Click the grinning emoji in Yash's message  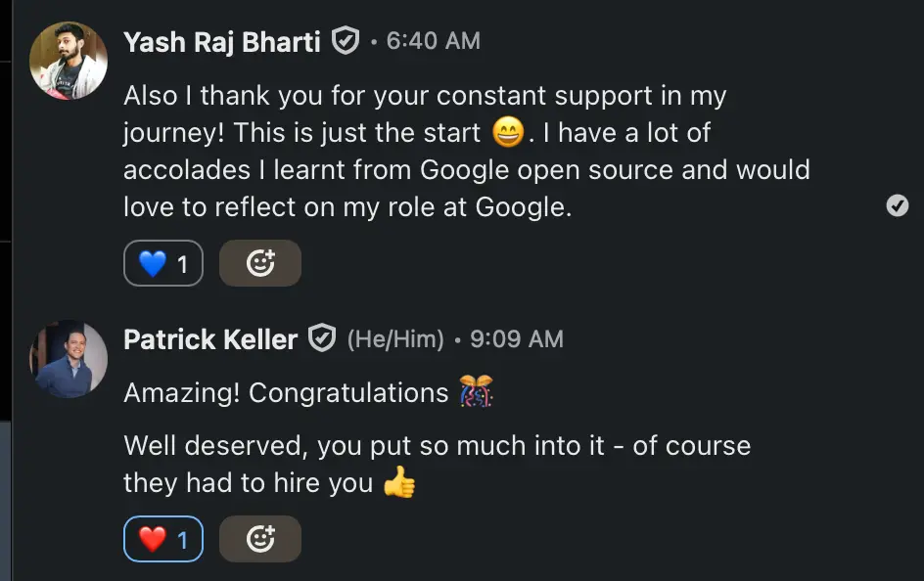click(508, 133)
